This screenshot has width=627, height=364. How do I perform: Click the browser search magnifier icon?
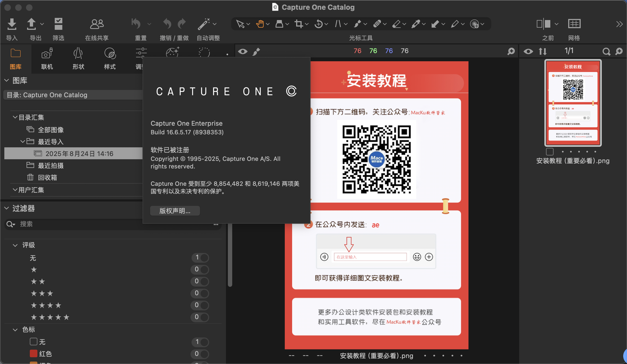pos(606,51)
